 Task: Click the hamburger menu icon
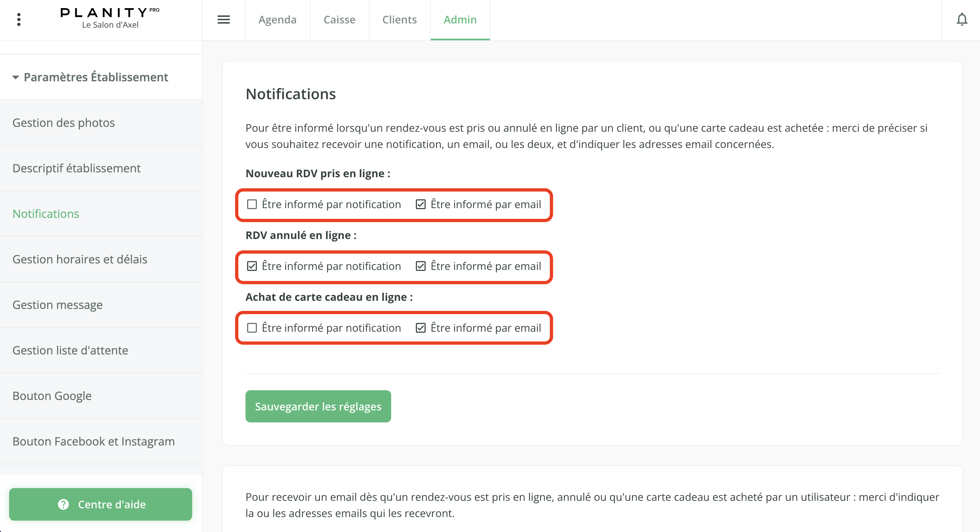223,20
